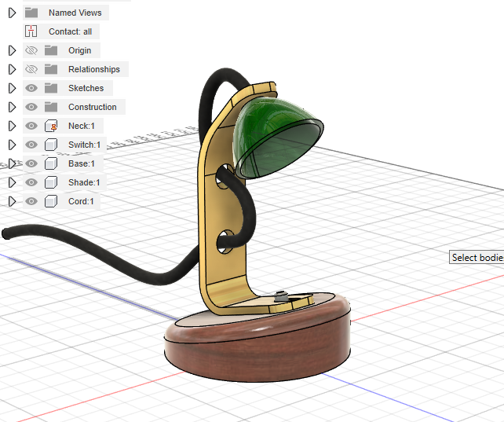Expand the Neck:1 component

12,126
